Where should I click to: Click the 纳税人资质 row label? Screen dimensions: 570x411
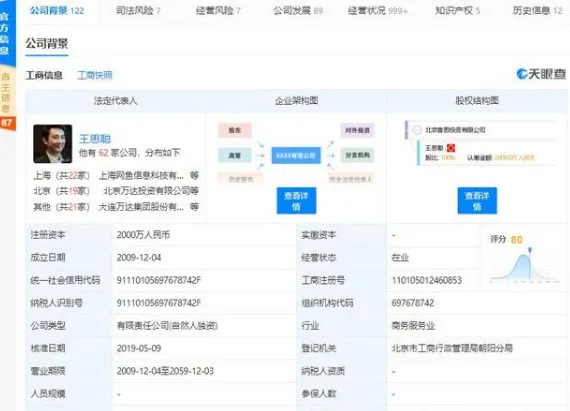tap(323, 371)
